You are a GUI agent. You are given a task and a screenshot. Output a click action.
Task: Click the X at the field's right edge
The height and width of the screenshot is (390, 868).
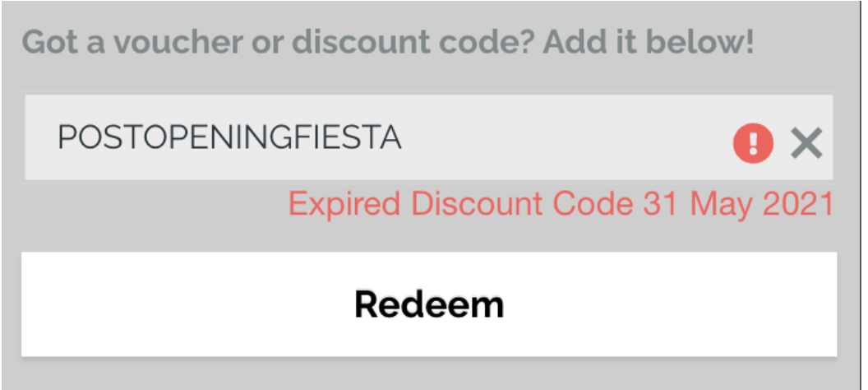pyautogui.click(x=806, y=146)
